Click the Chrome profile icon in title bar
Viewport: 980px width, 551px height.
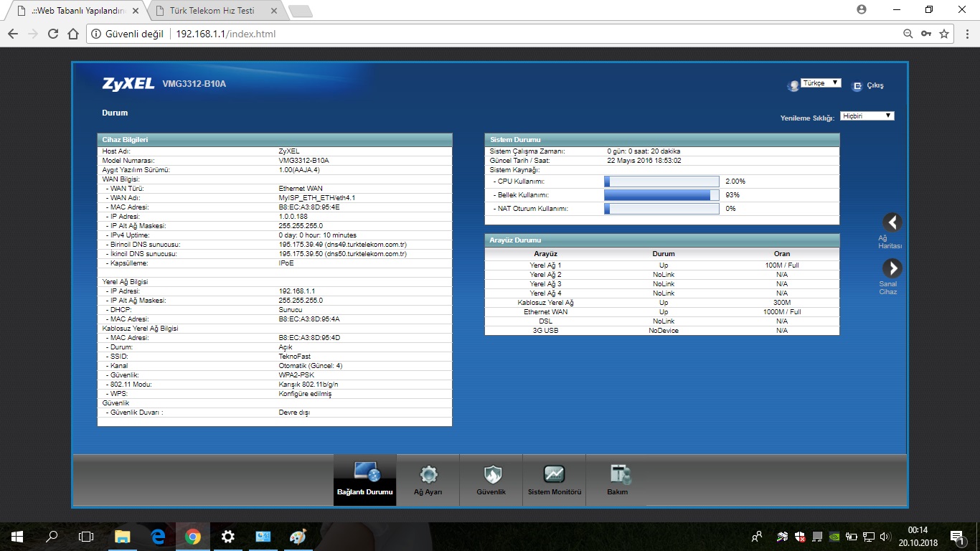pyautogui.click(x=862, y=9)
